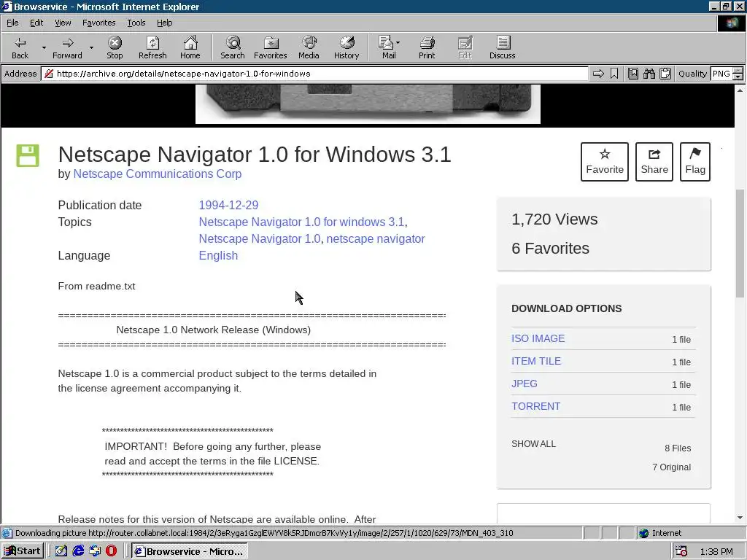747x560 pixels.
Task: Decrease the Quality stepper value
Action: click(x=738, y=77)
